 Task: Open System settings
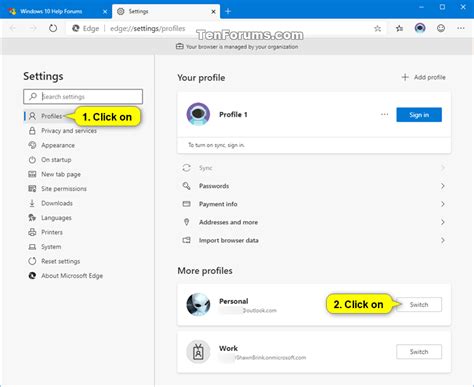tap(51, 247)
